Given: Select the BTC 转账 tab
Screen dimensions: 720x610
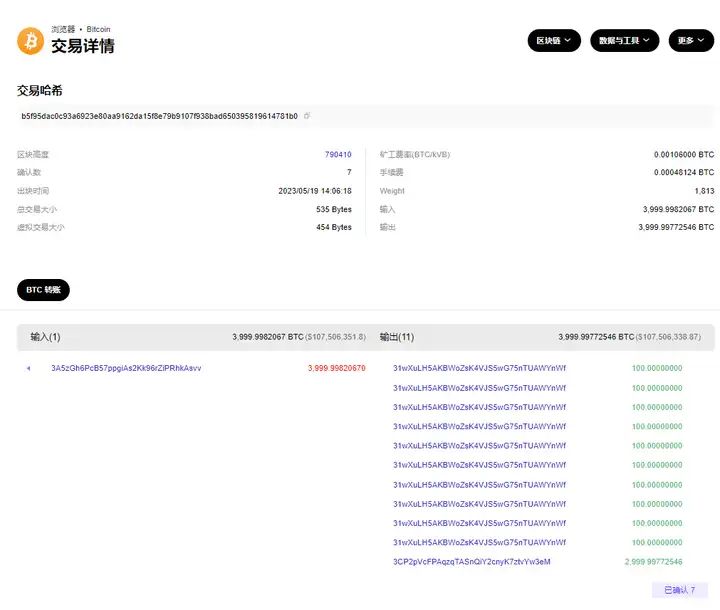Looking at the screenshot, I should pyautogui.click(x=43, y=290).
